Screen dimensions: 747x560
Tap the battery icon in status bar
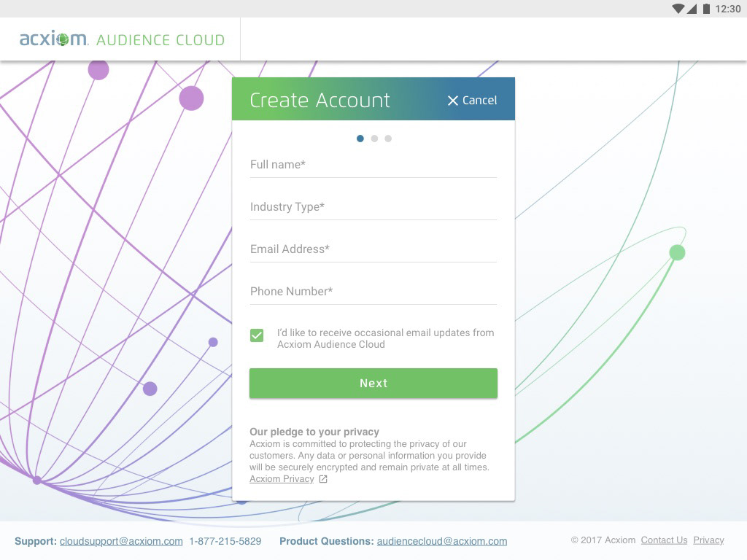[x=705, y=9]
